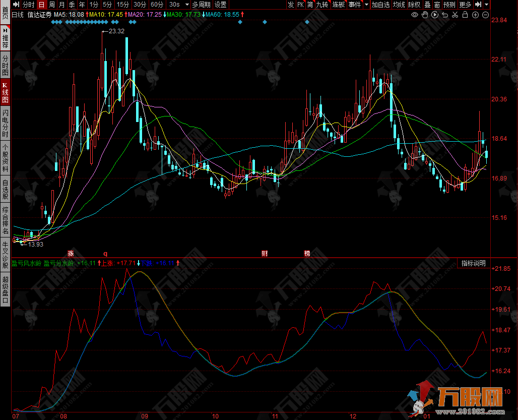Click the MA10: 17.45 label
This screenshot has width=518, height=420.
click(106, 15)
